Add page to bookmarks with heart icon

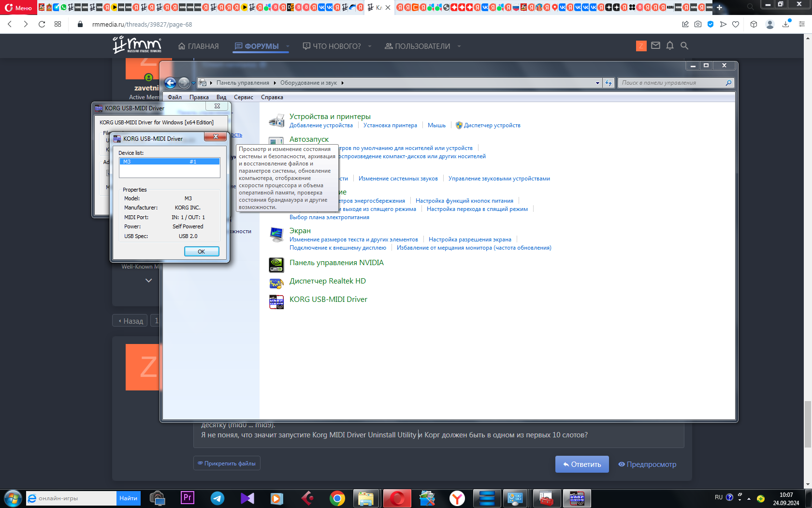point(736,24)
